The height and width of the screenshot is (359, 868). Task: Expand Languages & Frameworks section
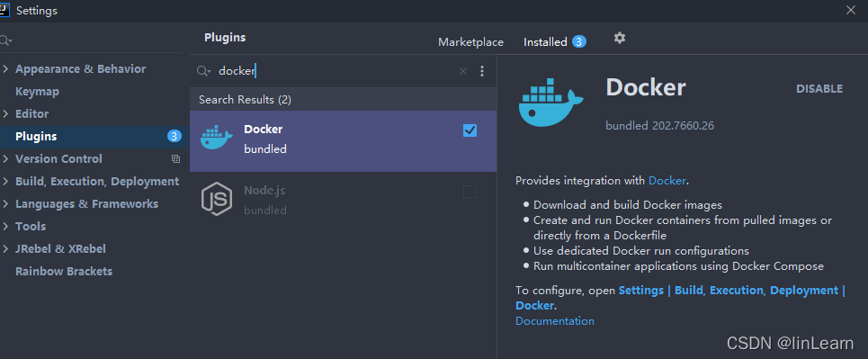(5, 204)
